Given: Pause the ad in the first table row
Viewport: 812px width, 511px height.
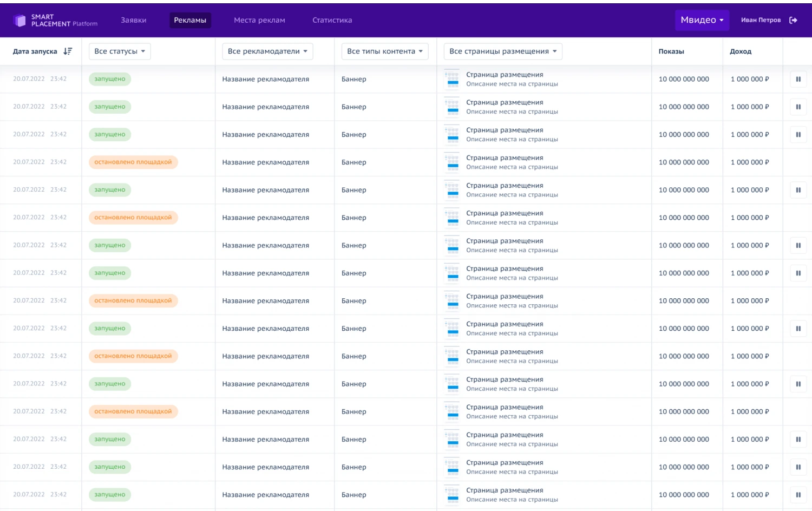Looking at the screenshot, I should [798, 79].
